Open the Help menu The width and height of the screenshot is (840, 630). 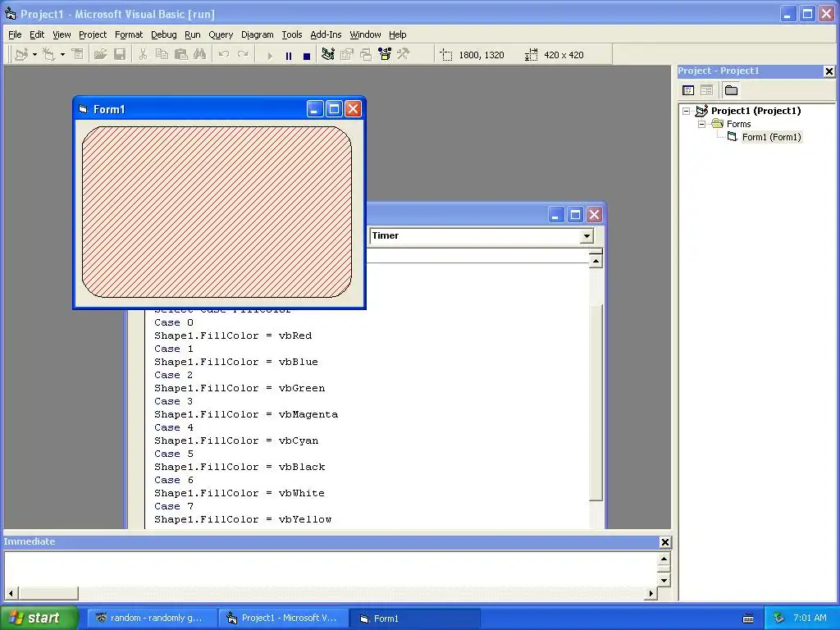click(398, 34)
